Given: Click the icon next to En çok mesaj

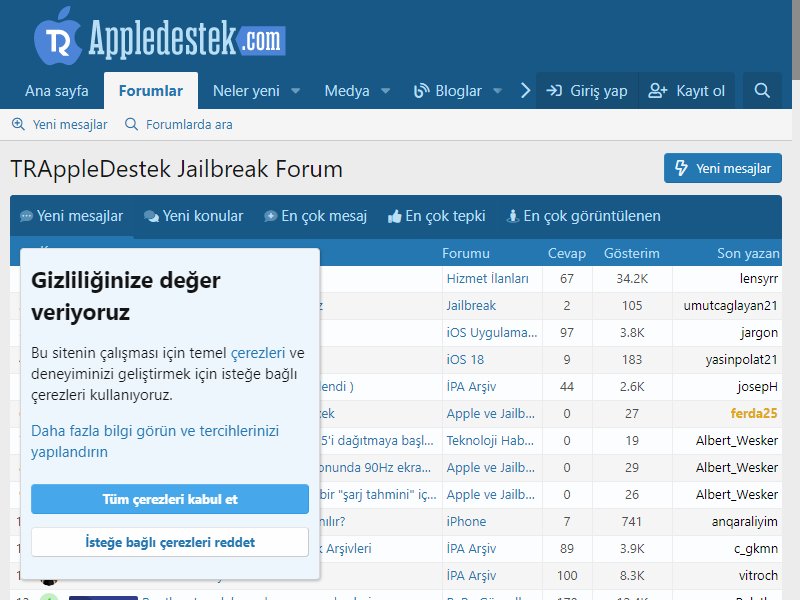Looking at the screenshot, I should [270, 216].
